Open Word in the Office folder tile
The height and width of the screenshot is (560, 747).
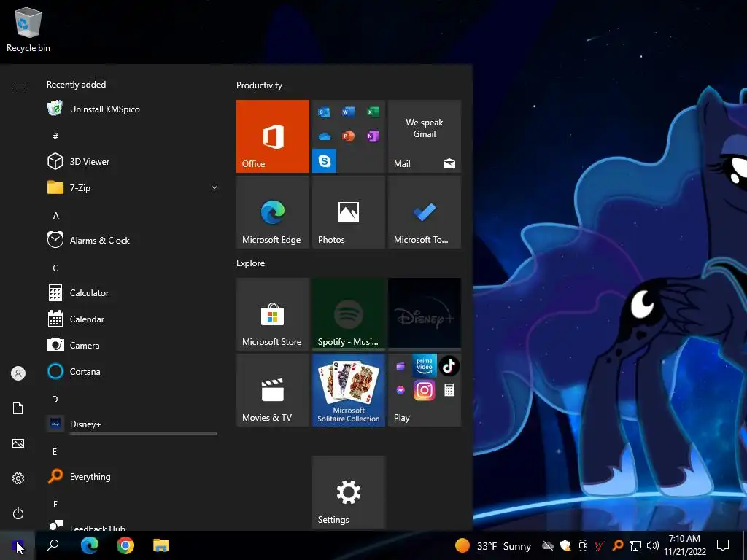pos(348,112)
